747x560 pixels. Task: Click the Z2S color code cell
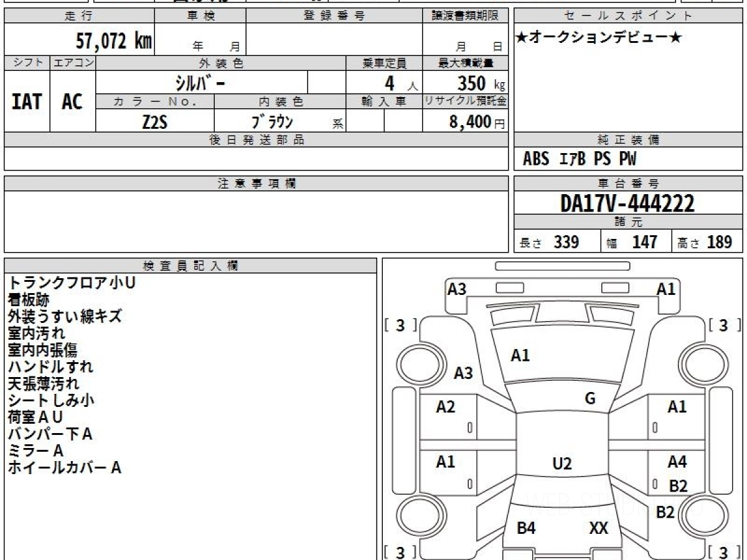pos(155,122)
